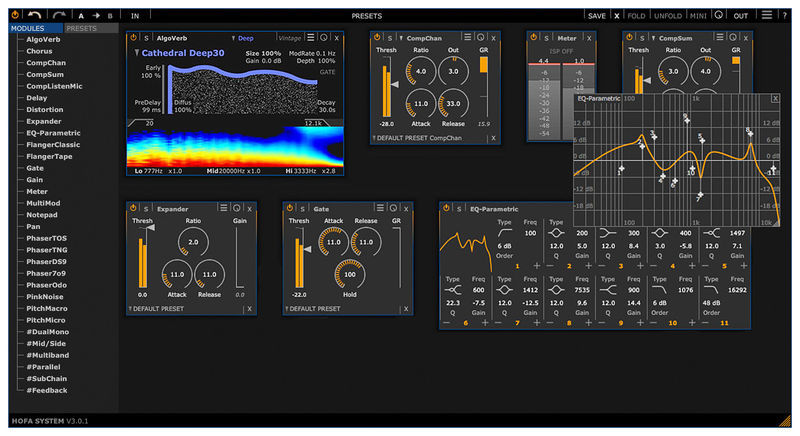This screenshot has height=436, width=800.
Task: Click the band 2 bell filter type icon
Action: click(556, 233)
